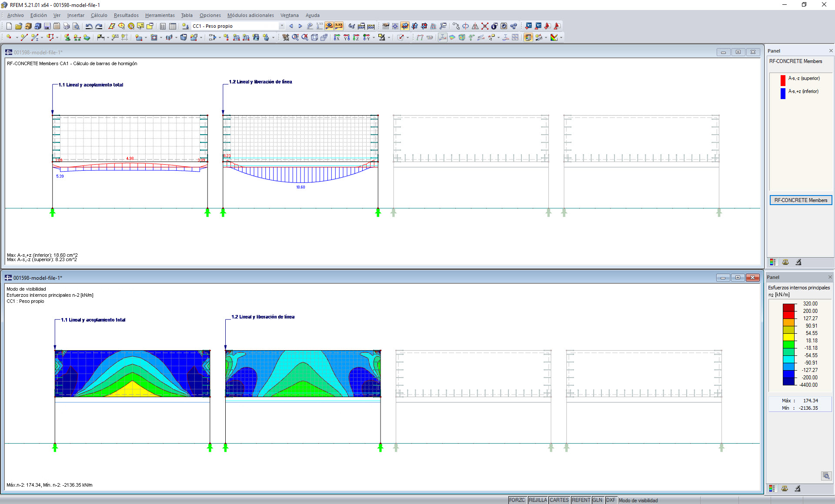This screenshot has height=504, width=835.
Task: Toggle show results eye icon
Action: [329, 26]
